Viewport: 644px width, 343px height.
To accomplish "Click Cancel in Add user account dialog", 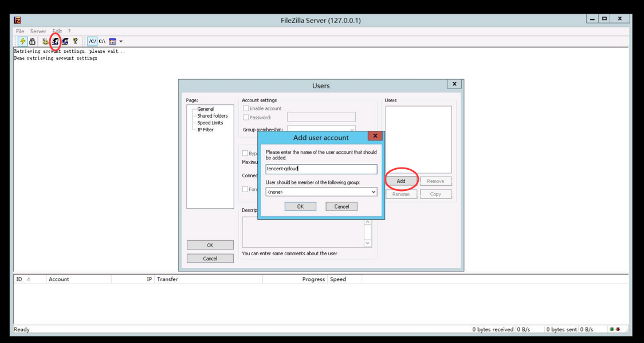I will pos(341,206).
